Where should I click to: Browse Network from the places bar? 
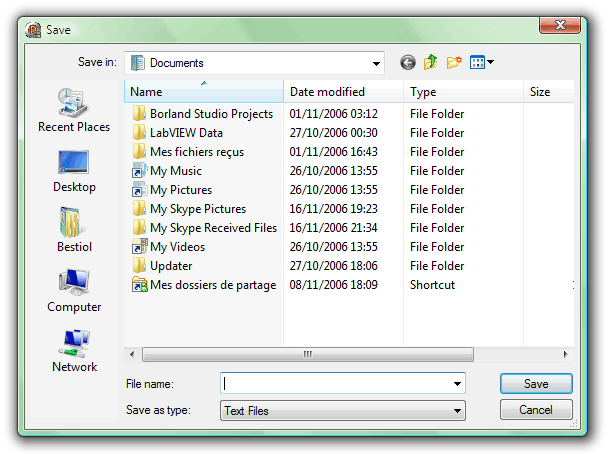(74, 350)
